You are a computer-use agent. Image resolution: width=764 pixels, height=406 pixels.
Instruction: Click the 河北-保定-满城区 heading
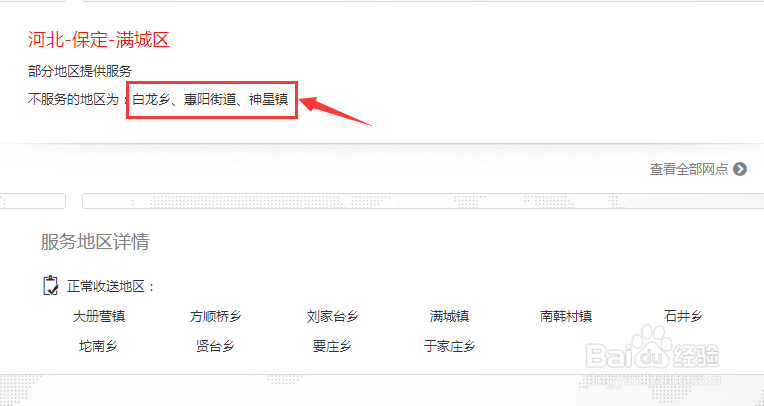click(98, 39)
